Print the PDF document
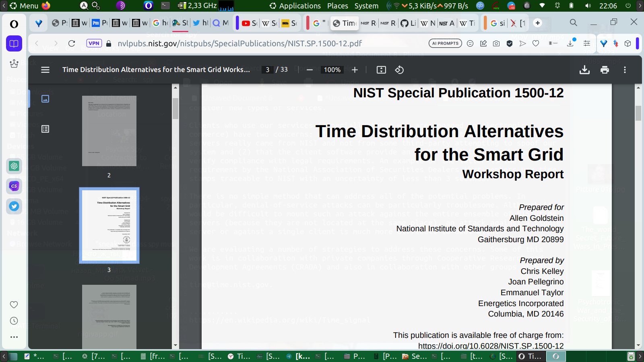The width and height of the screenshot is (644, 362). (x=605, y=70)
